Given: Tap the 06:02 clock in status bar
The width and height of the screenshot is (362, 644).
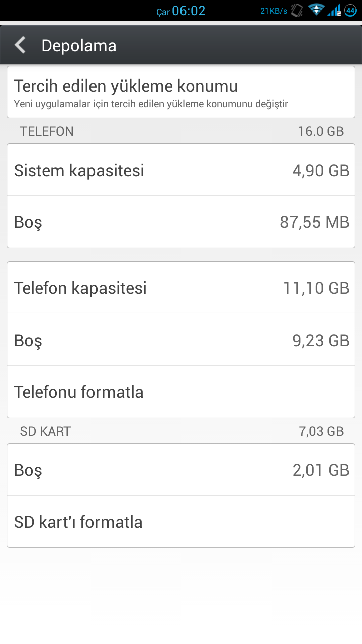Looking at the screenshot, I should click(189, 11).
